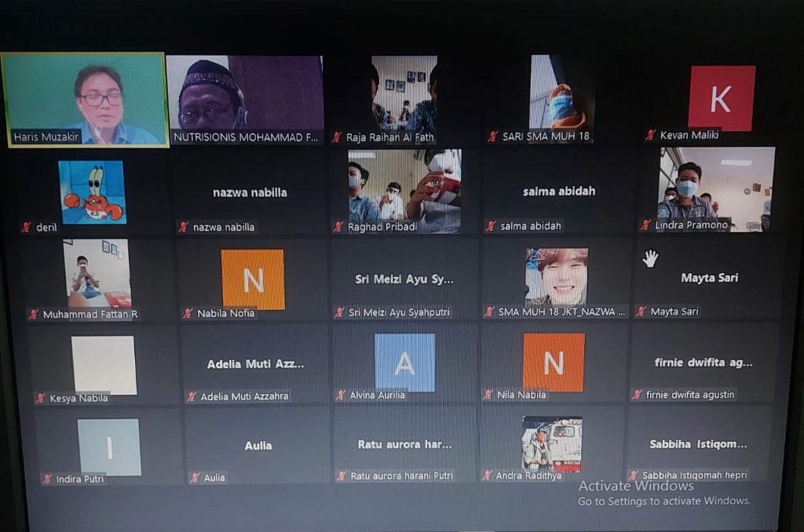Click muted mic icon next to deril
Image resolution: width=804 pixels, height=532 pixels.
(x=26, y=228)
